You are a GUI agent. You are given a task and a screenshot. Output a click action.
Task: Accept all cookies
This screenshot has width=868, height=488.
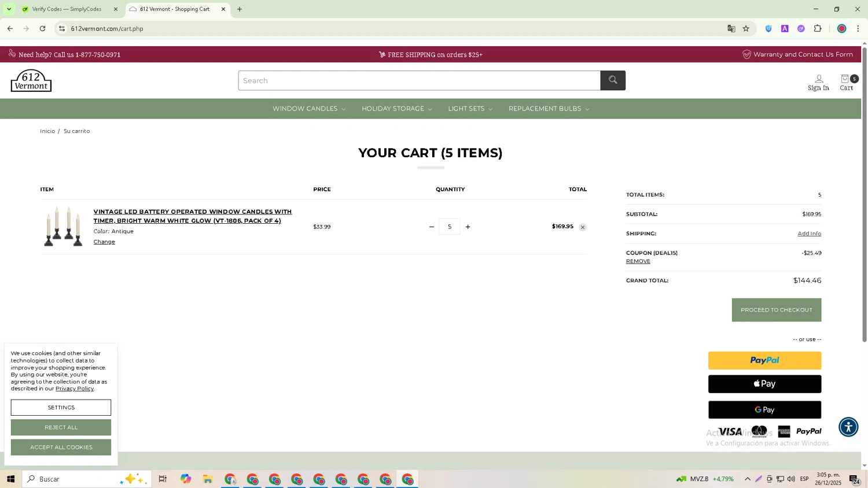[61, 447]
